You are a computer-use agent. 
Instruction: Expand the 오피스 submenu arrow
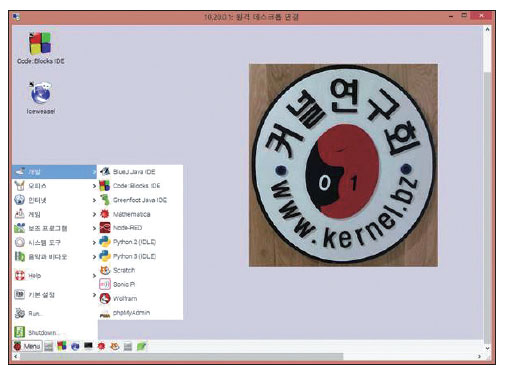point(94,186)
